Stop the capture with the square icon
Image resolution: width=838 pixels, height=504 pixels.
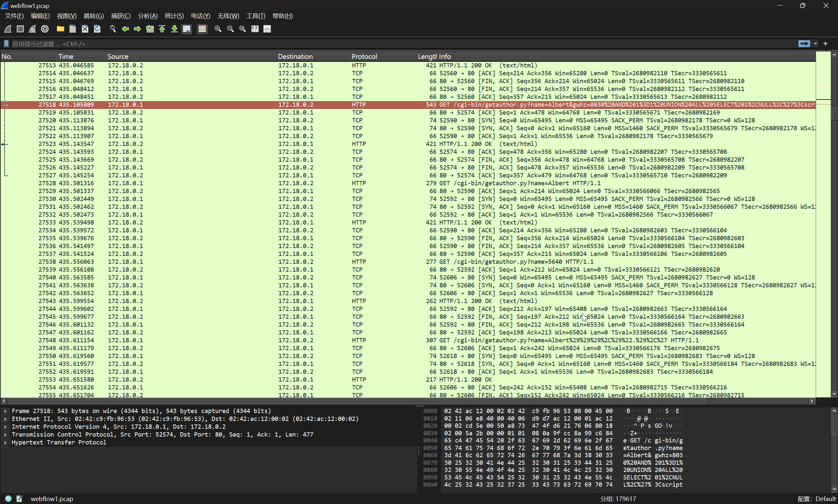point(20,29)
